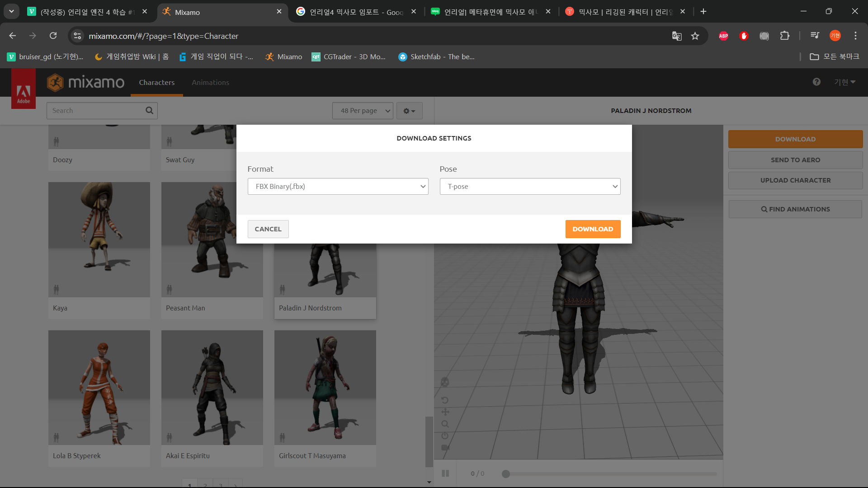Viewport: 868px width, 488px height.
Task: Select the pan move-arrows icon
Action: tap(445, 412)
